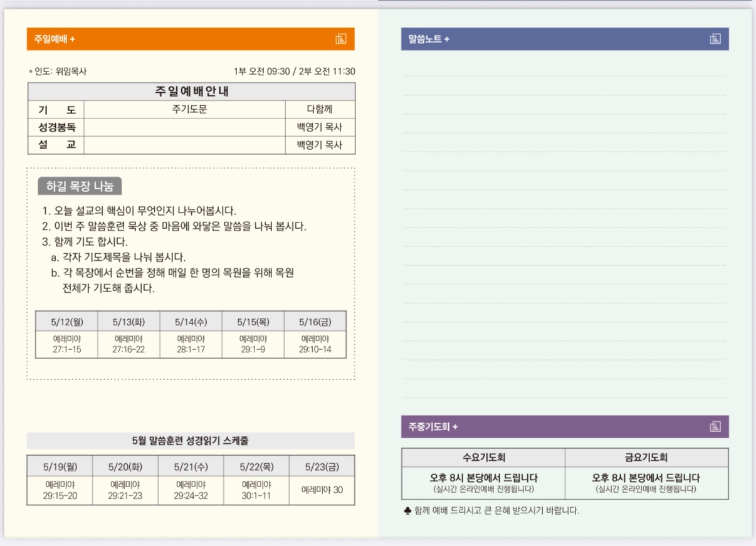
Task: Click the 예레미야 29:10-14 reading cell
Action: click(315, 344)
